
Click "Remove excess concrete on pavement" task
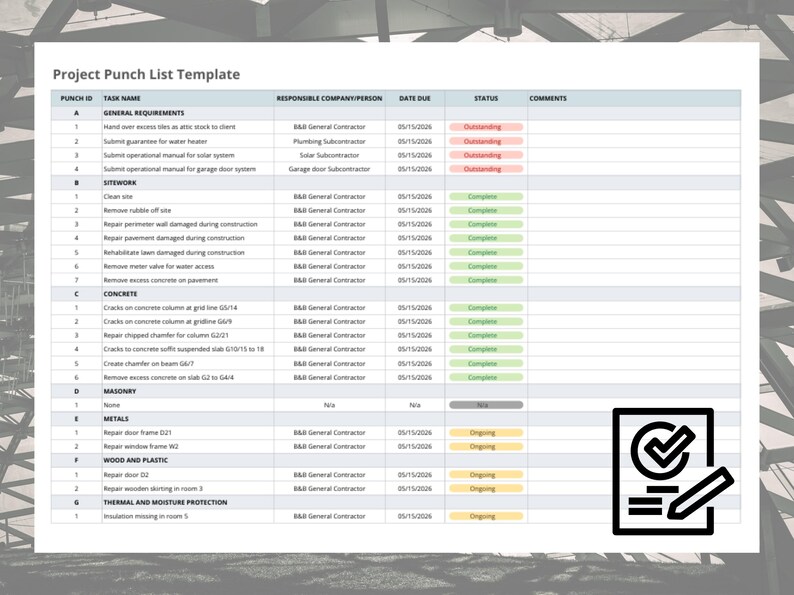(161, 280)
